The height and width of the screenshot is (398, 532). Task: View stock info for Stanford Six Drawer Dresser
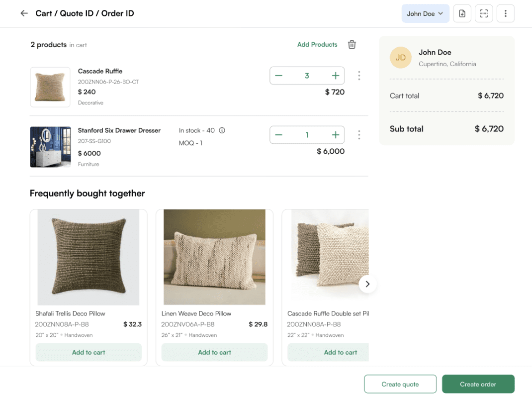pos(222,130)
